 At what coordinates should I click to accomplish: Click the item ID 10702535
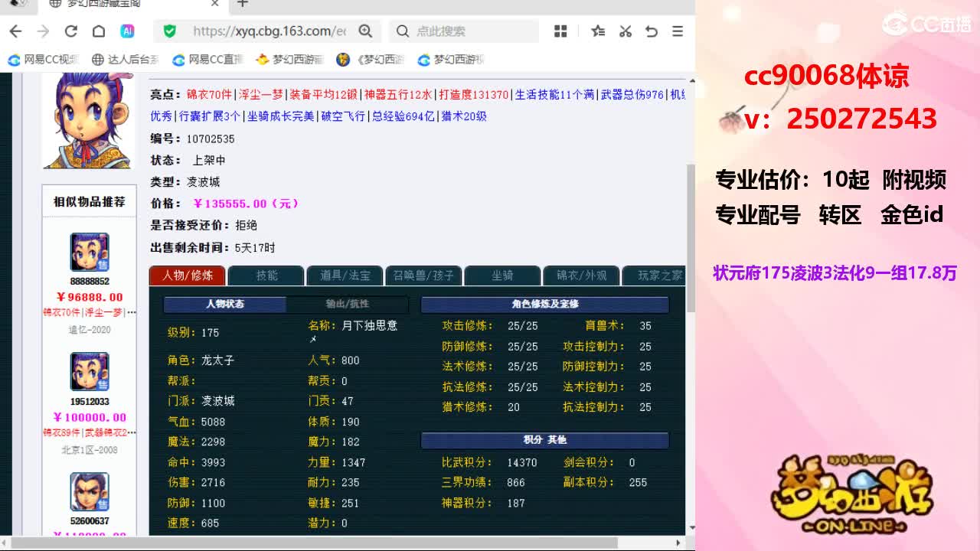pyautogui.click(x=211, y=139)
